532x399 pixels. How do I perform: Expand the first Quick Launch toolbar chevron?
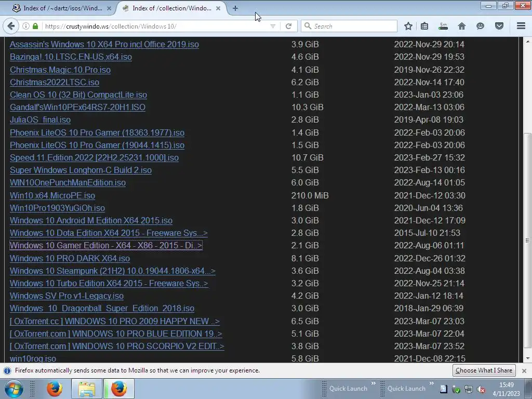pos(373,383)
